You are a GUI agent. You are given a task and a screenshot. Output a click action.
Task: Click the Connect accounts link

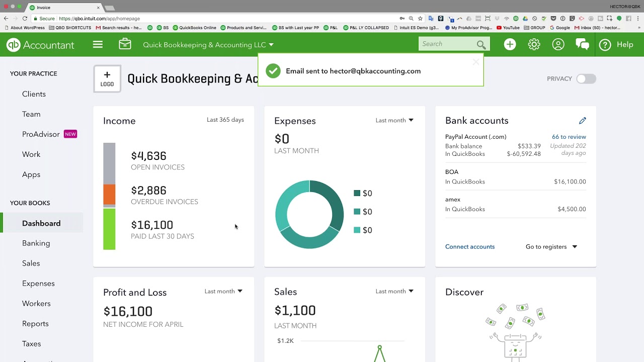[x=470, y=247]
